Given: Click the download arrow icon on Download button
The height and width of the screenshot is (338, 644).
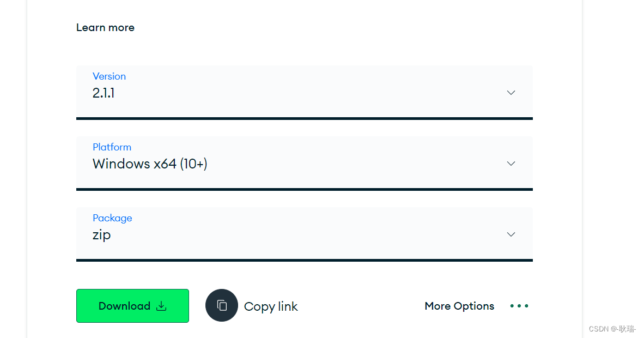Looking at the screenshot, I should coord(161,306).
